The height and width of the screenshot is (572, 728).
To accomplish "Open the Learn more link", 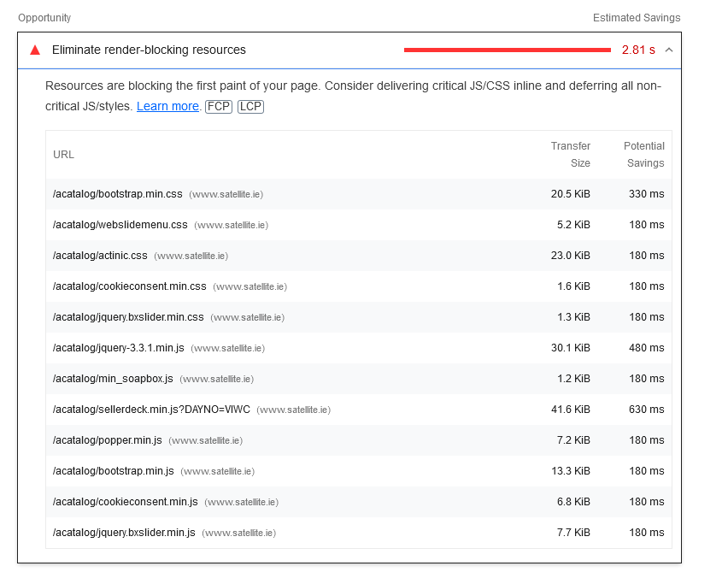I will [x=167, y=106].
